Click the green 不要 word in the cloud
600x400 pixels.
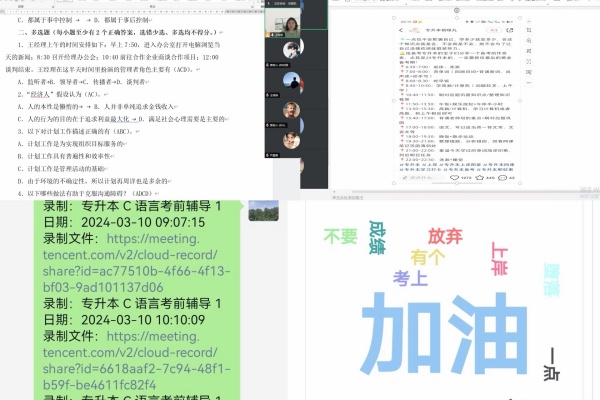tap(340, 236)
